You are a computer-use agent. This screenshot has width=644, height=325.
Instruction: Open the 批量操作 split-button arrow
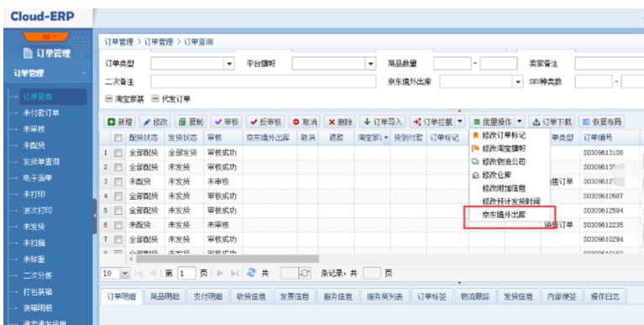point(520,122)
